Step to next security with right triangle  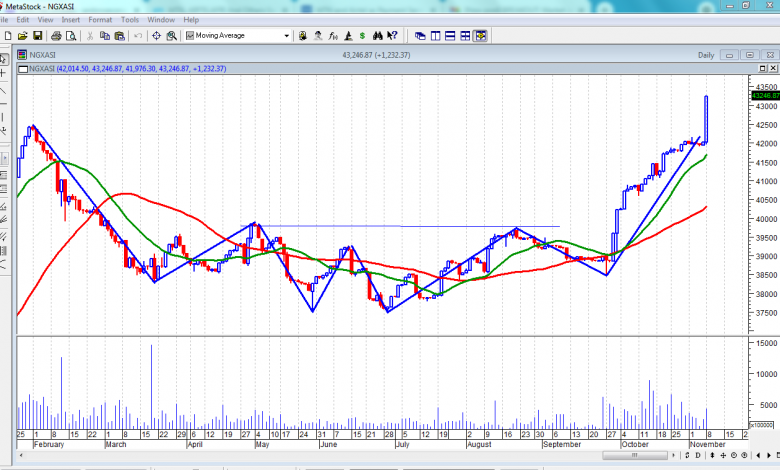[x=769, y=455]
